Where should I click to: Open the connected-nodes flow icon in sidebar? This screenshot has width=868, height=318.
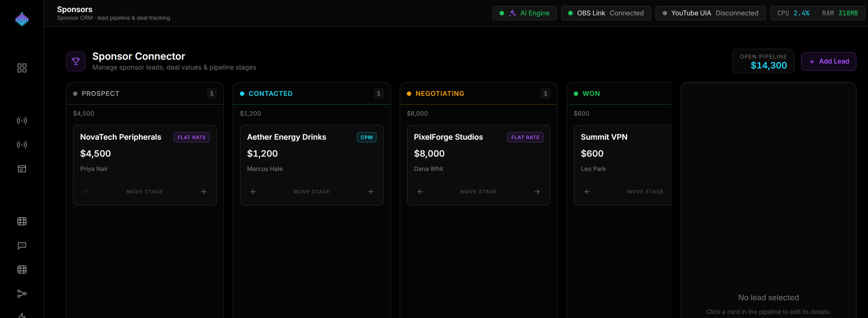[x=22, y=294]
